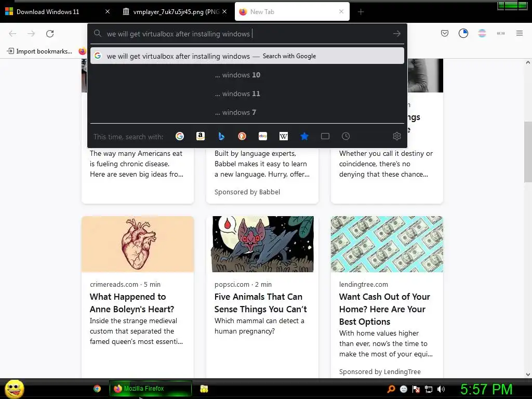532x399 pixels.
Task: Click 'lendingtree.com' source text
Action: tap(363, 284)
